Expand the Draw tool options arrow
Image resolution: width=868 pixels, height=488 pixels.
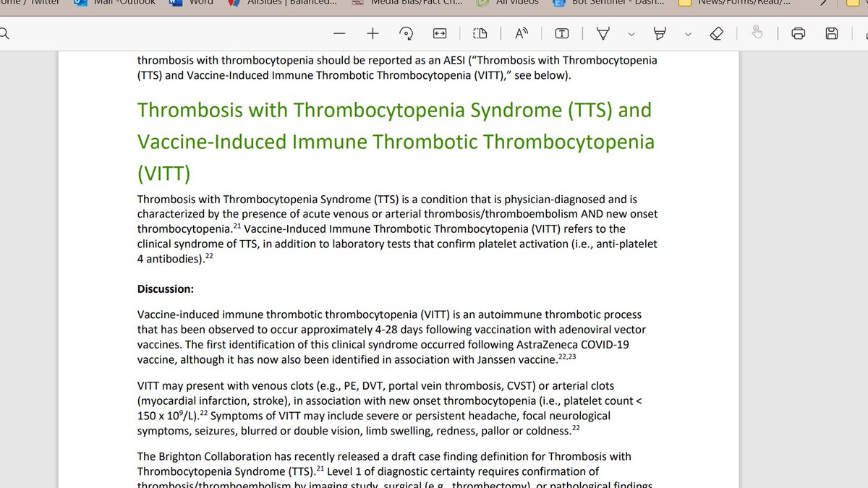click(x=631, y=33)
